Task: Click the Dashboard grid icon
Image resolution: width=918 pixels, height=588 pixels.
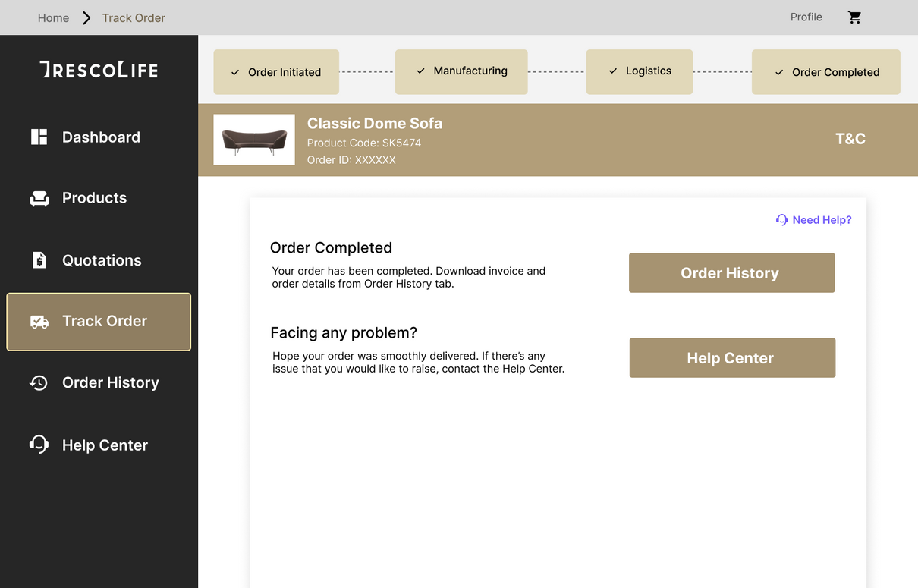Action: tap(39, 137)
